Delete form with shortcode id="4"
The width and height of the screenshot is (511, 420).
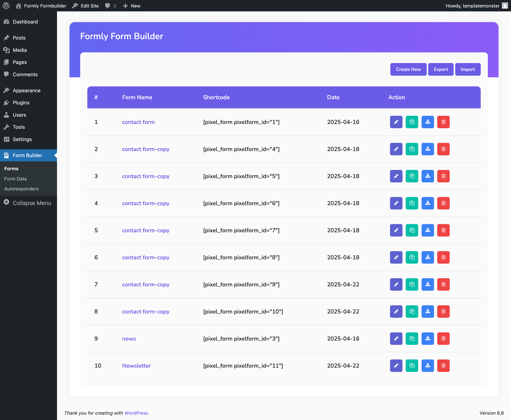(443, 149)
